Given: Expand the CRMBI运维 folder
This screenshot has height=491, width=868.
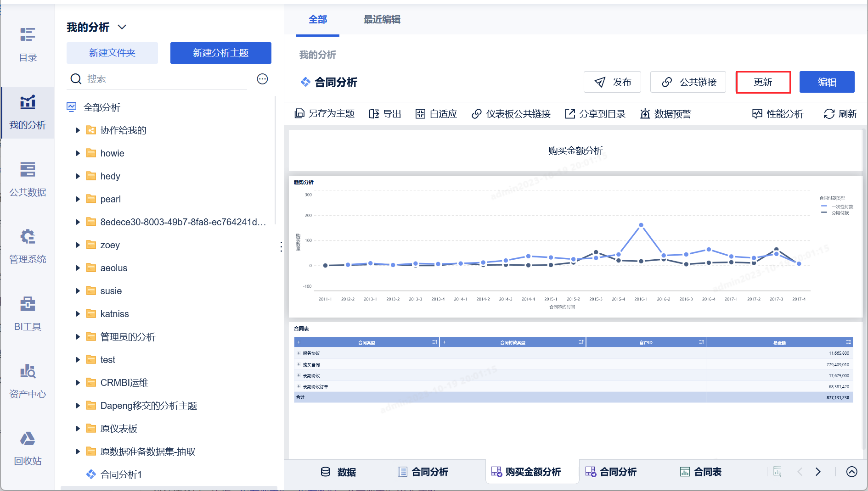Looking at the screenshot, I should pyautogui.click(x=78, y=383).
